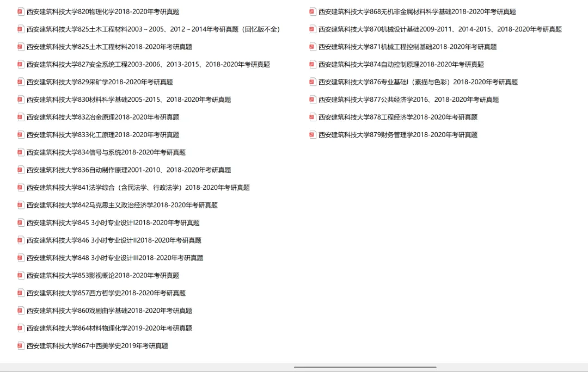This screenshot has height=372, width=588.
Task: Click PDF icon of 871机械工程控制基础 file
Action: coord(312,47)
